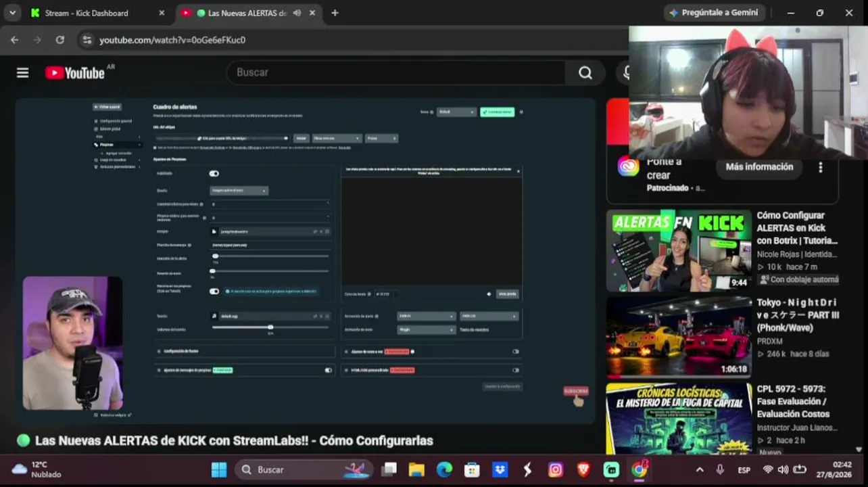
Task: Click the 'Vista previa' button in the video
Action: [508, 294]
